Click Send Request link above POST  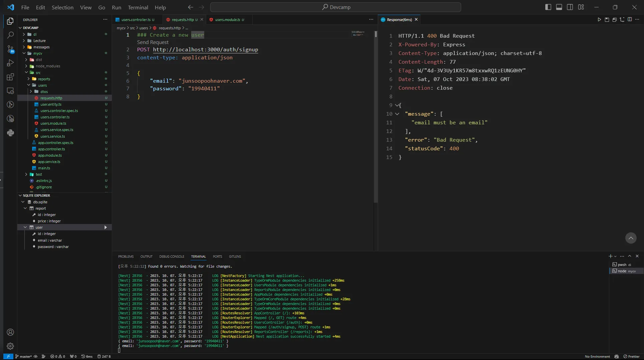coord(152,42)
